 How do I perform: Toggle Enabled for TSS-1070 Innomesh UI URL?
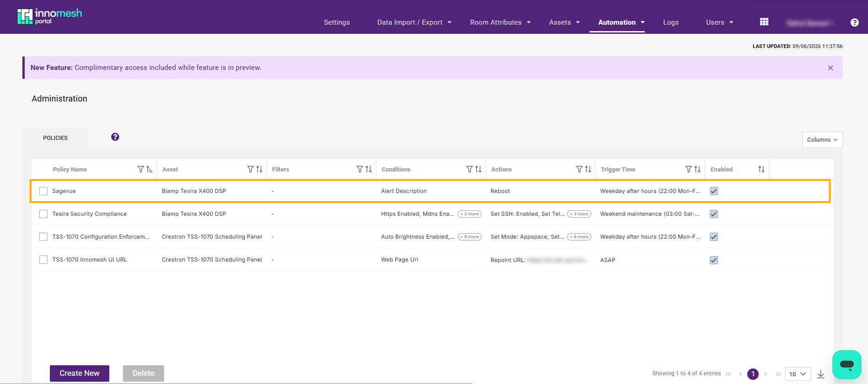pyautogui.click(x=714, y=260)
